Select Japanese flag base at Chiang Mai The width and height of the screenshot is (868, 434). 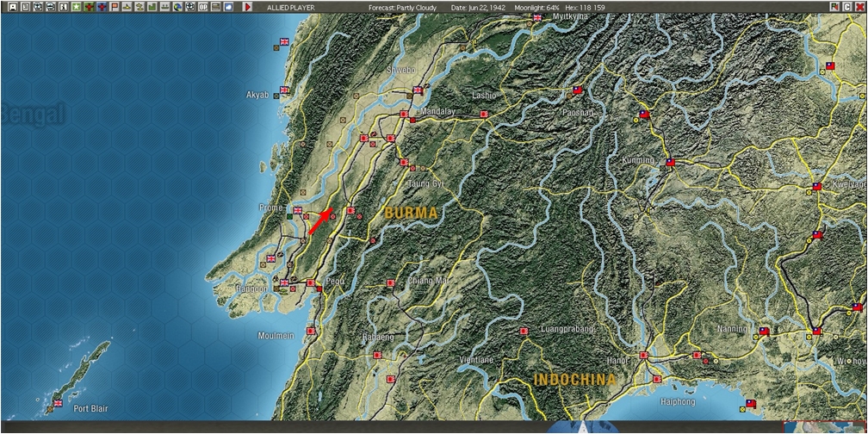[x=391, y=282]
